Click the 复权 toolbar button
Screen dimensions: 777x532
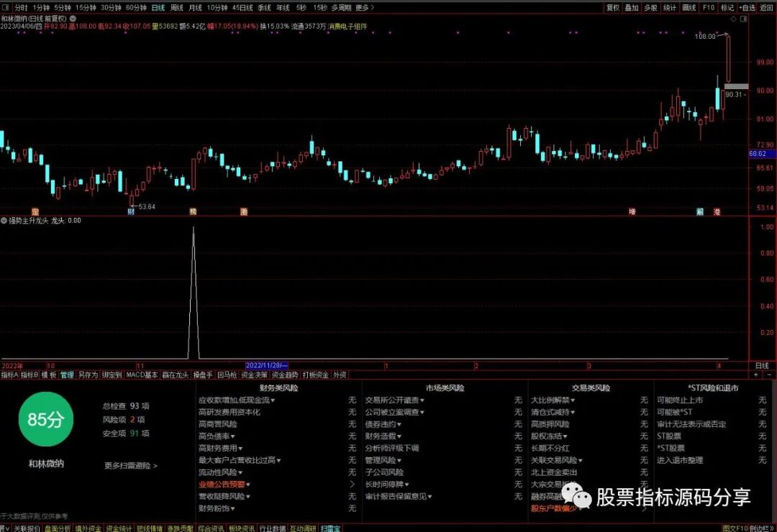tap(613, 7)
